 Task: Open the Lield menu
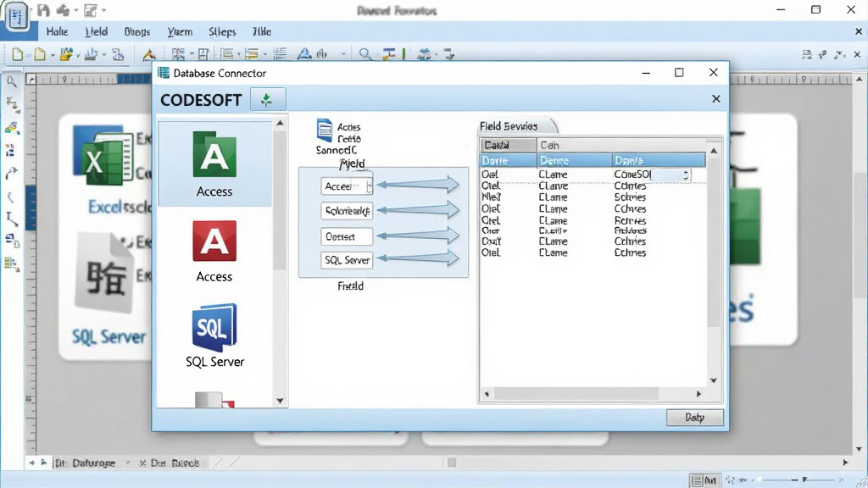click(97, 32)
